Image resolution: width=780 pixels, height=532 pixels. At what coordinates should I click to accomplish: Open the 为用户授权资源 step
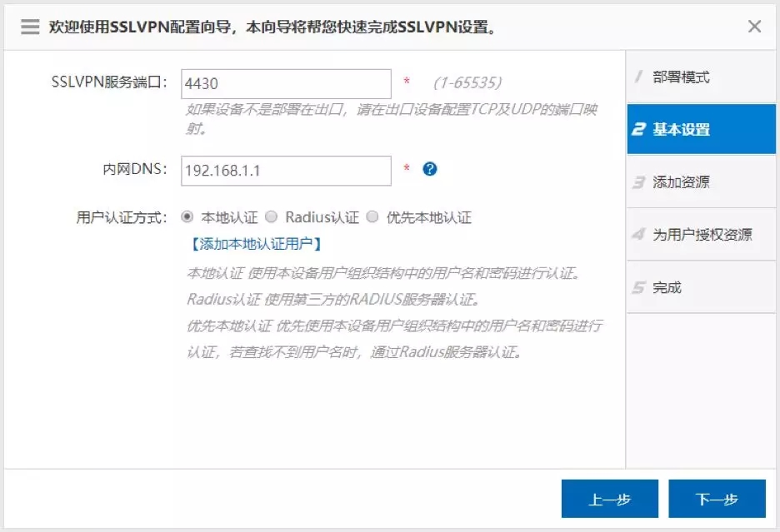click(x=701, y=235)
